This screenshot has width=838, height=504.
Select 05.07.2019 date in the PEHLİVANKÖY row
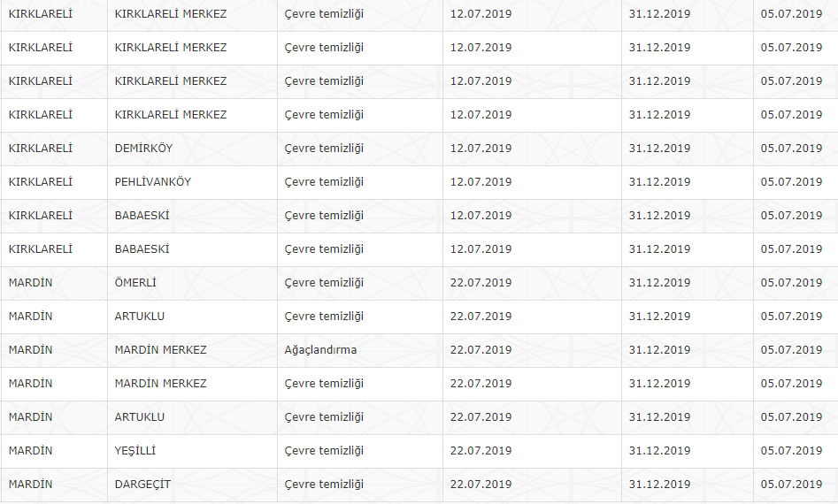791,182
